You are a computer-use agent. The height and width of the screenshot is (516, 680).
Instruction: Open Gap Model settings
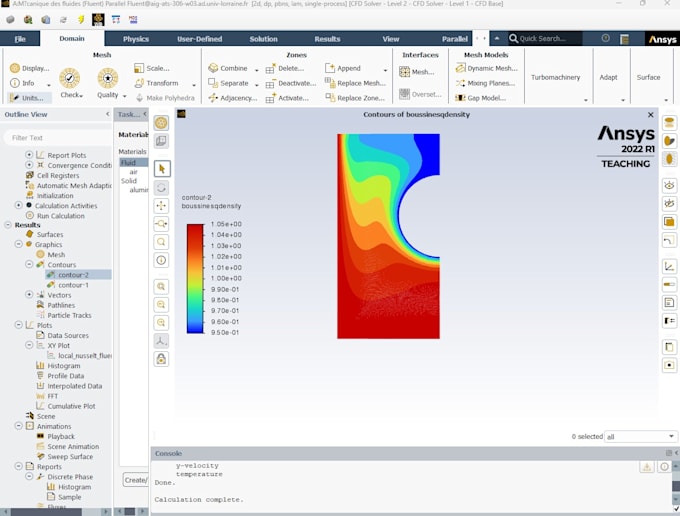point(481,98)
